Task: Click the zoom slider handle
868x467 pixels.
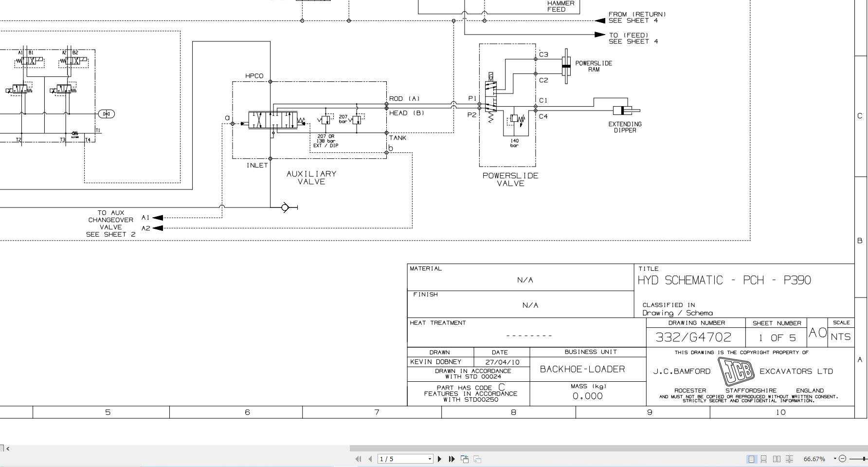Action: coord(865,459)
